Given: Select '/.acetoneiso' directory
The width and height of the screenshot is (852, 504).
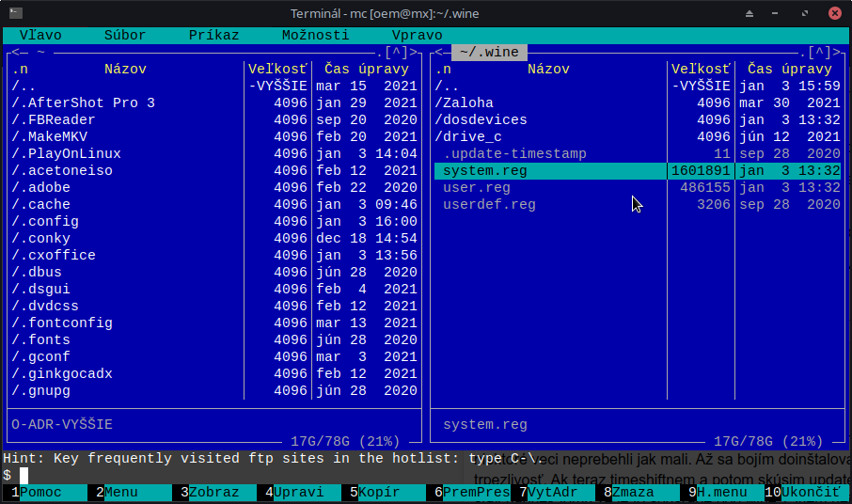Looking at the screenshot, I should [214, 170].
